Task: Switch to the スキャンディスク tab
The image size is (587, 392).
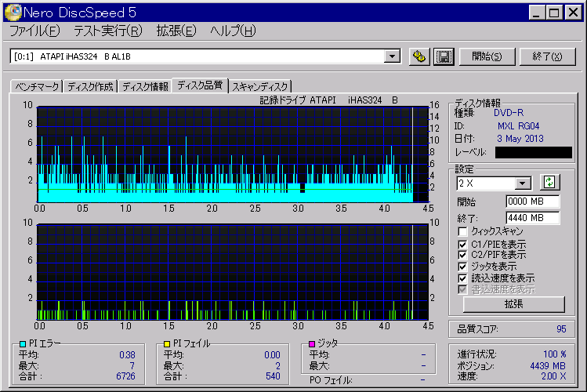Action: (x=260, y=86)
